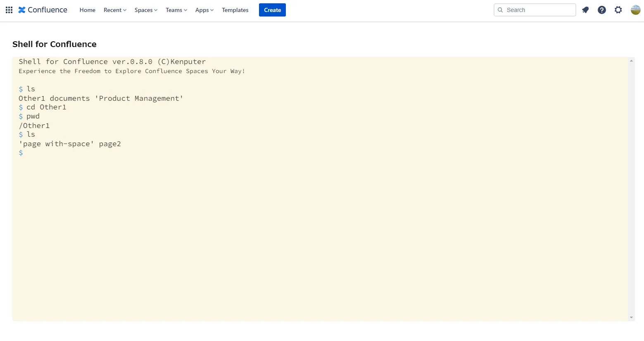Click the 'Shell for Confluence' page heading

point(55,44)
